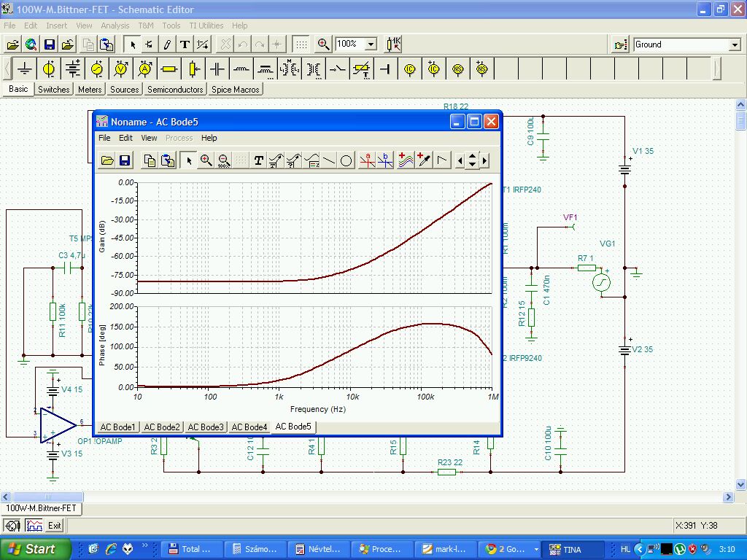Switch to the AC Bode4 tab

(x=249, y=427)
